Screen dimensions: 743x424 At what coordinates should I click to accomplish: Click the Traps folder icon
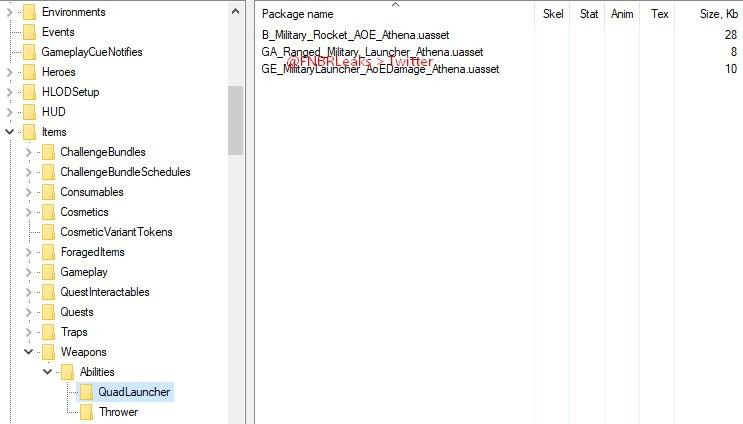48,332
